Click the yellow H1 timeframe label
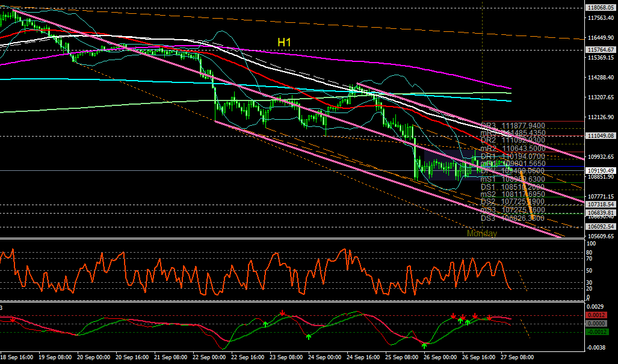This screenshot has height=364, width=618. tap(284, 42)
